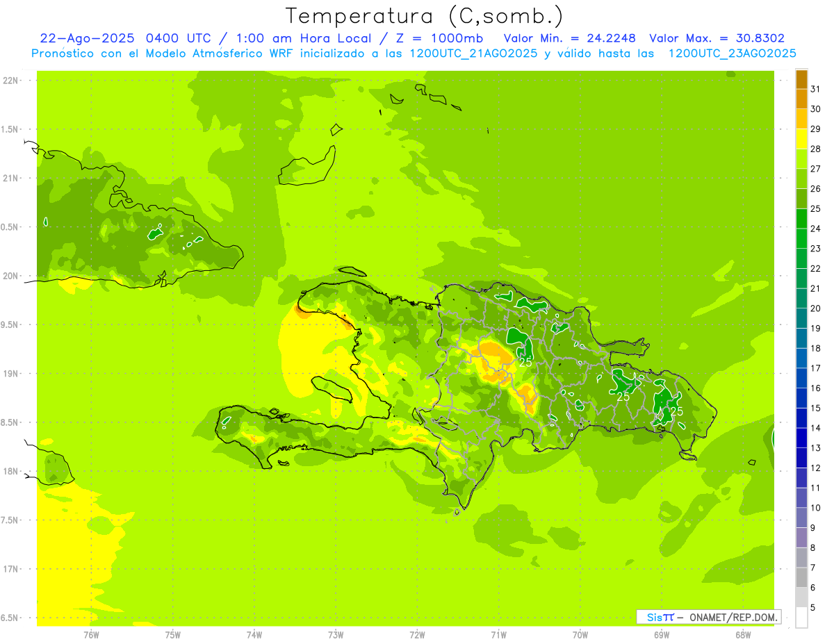The height and width of the screenshot is (644, 834).
Task: Click the 75W longitude axis label
Action: tap(173, 634)
